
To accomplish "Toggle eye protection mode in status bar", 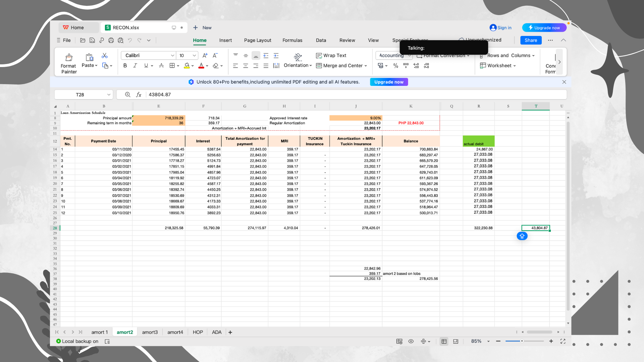I will click(411, 341).
